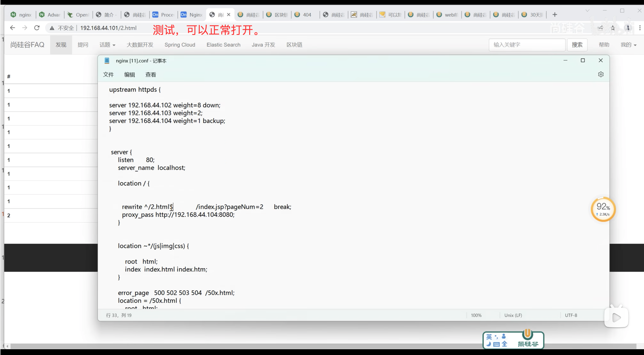Open new browser tab with plus icon

(x=555, y=15)
